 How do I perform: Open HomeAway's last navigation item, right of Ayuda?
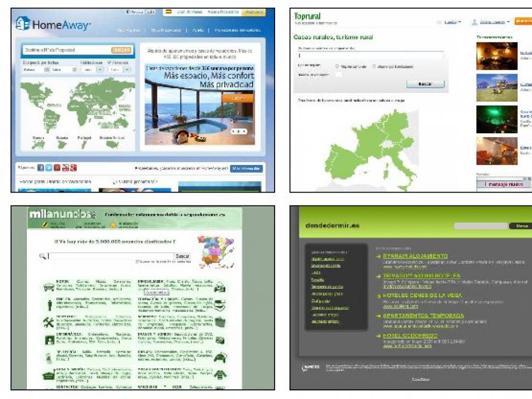coord(238,30)
